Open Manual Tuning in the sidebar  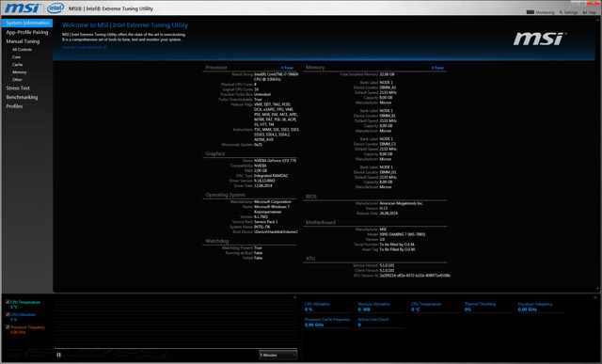[x=23, y=41]
